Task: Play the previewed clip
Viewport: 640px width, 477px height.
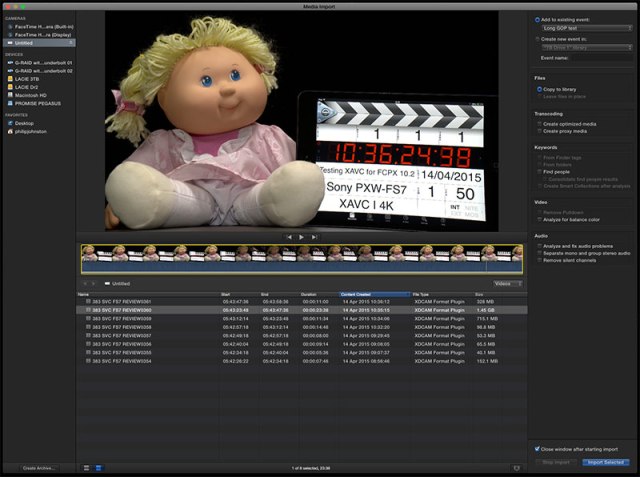Action: (x=302, y=237)
